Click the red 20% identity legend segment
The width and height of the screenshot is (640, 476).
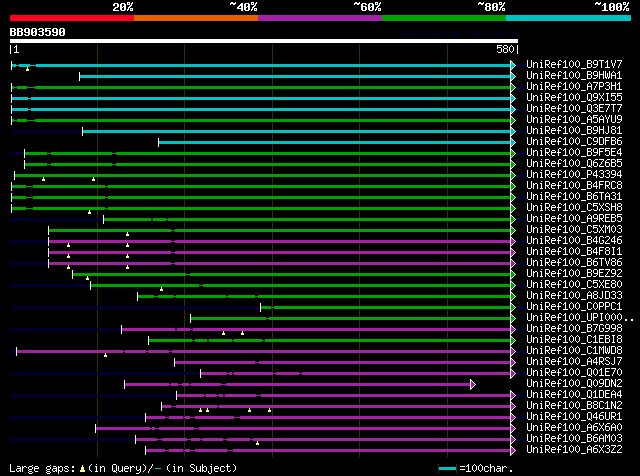[72, 18]
